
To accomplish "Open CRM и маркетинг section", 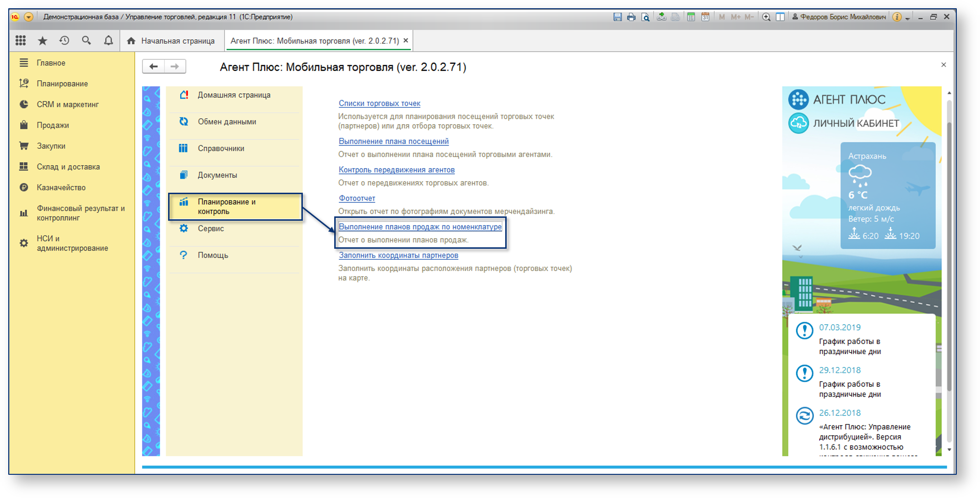I will pos(71,104).
